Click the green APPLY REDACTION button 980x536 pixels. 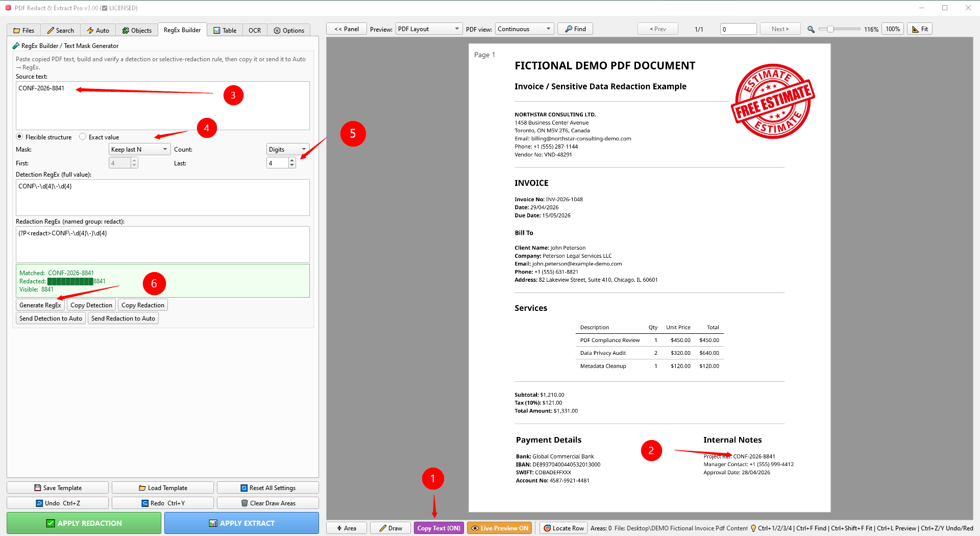[84, 523]
